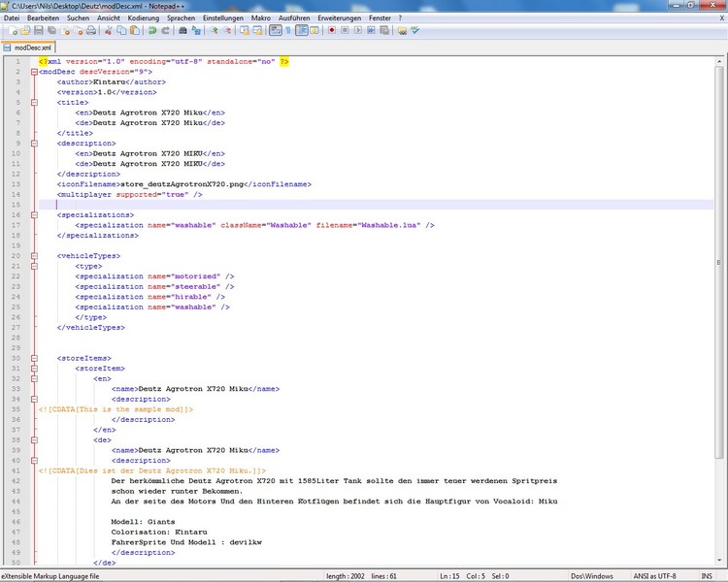
Task: Create a new document via toolbar
Action: point(13,31)
